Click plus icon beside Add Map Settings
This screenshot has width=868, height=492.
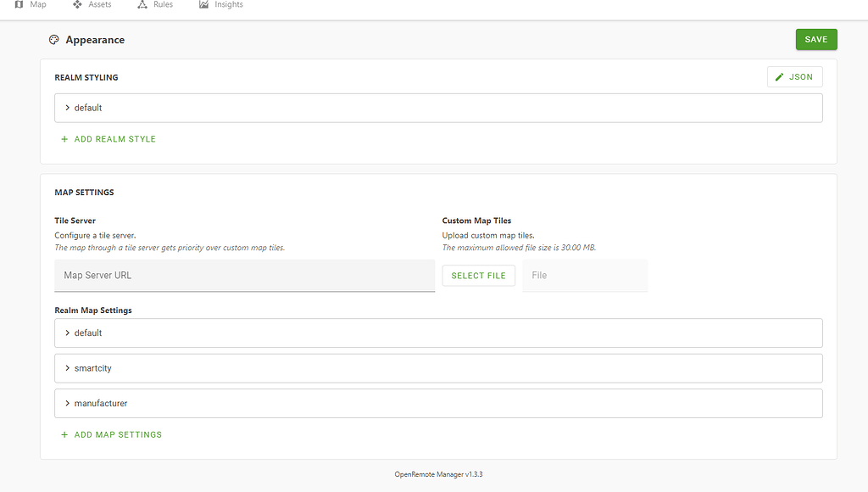click(x=64, y=435)
